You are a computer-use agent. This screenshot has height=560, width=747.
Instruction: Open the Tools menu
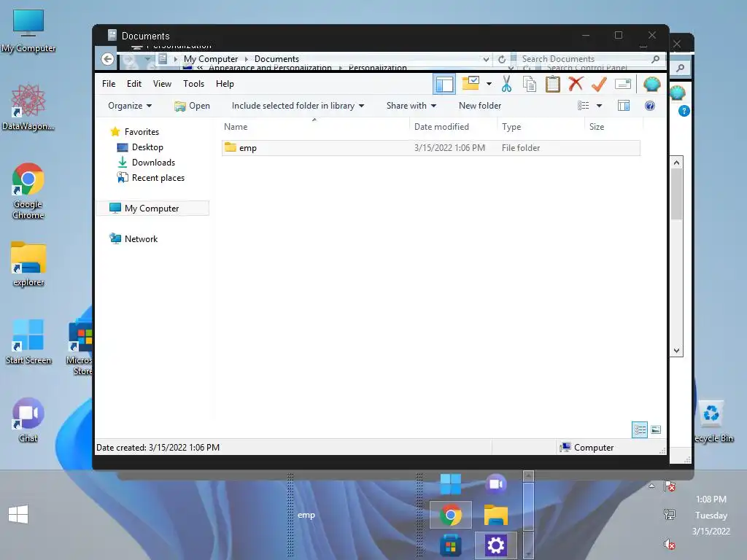pyautogui.click(x=193, y=84)
